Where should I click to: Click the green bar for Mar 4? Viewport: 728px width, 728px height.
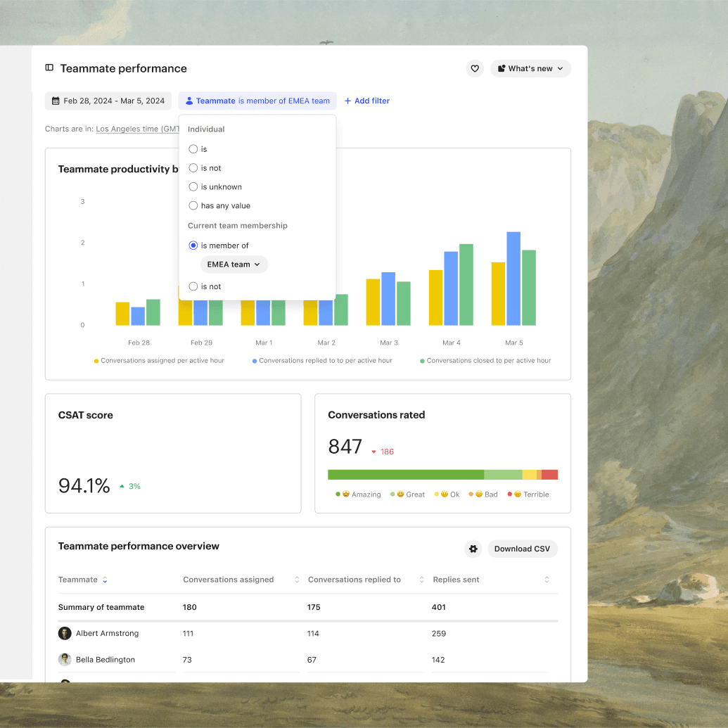(x=466, y=285)
